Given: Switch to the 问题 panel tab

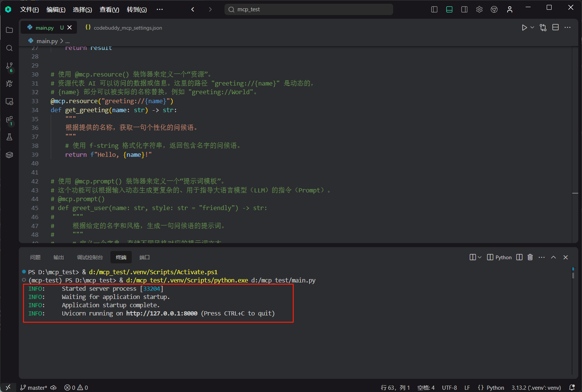Looking at the screenshot, I should point(35,257).
